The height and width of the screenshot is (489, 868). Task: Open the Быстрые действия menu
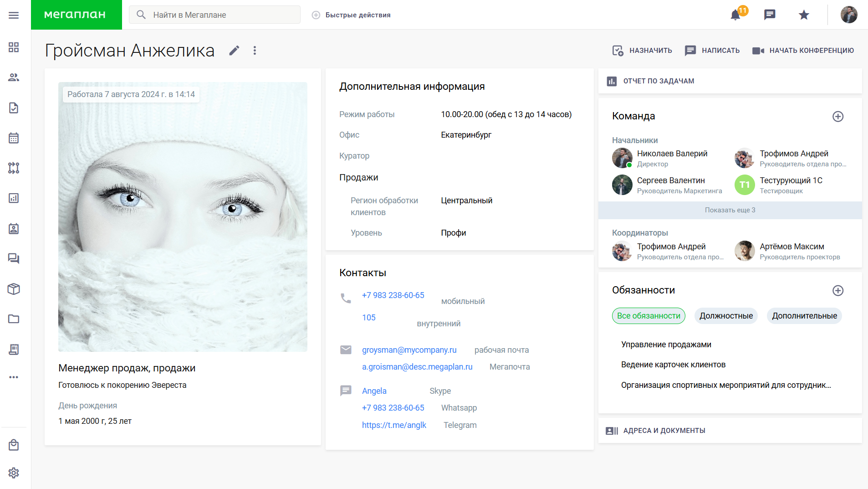[x=352, y=15]
